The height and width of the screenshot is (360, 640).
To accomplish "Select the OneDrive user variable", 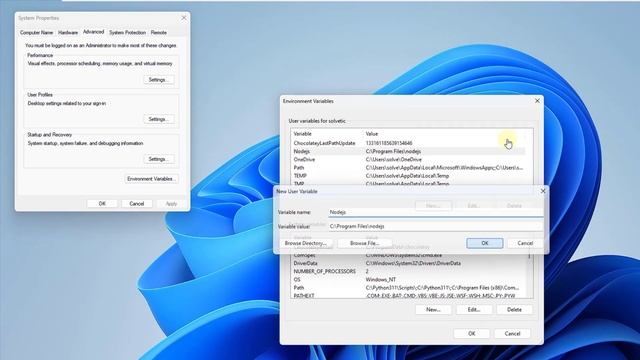I will coord(408,160).
